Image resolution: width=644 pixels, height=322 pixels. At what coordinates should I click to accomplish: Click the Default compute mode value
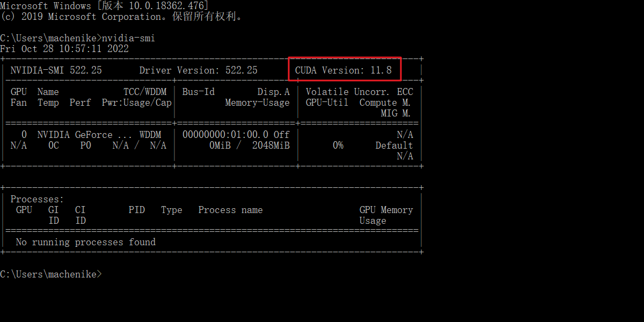(394, 145)
